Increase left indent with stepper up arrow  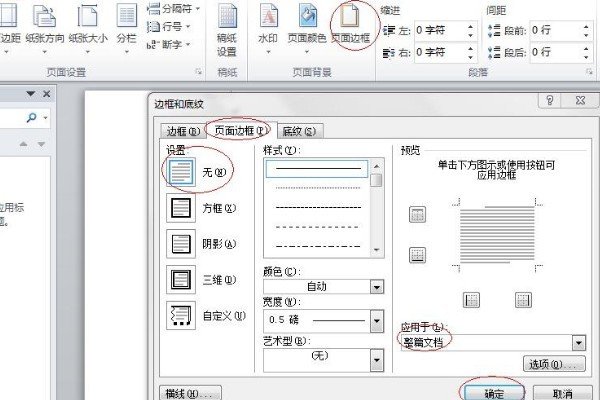(471, 26)
